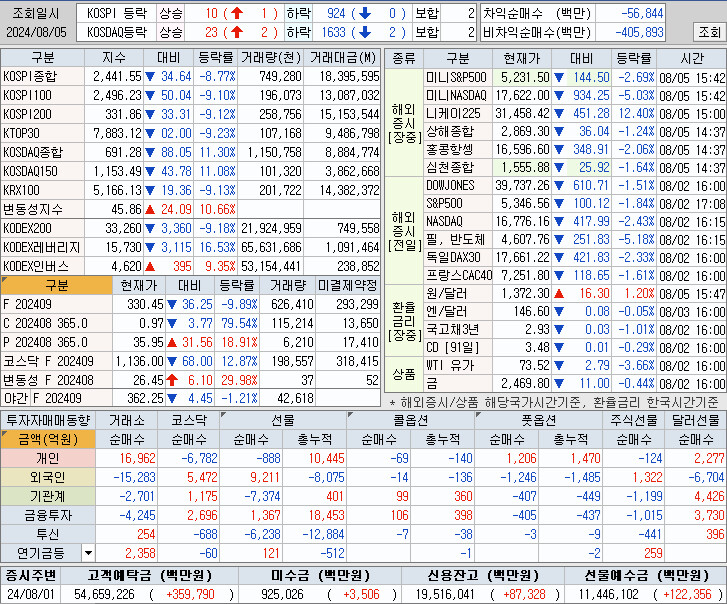Viewport: 727px width, 604px height.
Task: Click the red upper-limit arrow in KOSPI row
Action: [237, 14]
